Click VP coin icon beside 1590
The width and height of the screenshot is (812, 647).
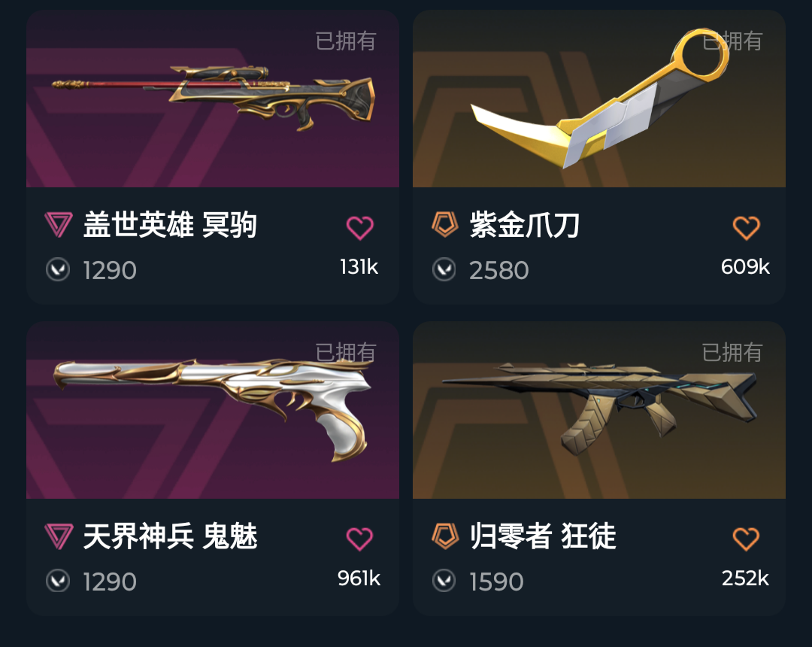(444, 581)
